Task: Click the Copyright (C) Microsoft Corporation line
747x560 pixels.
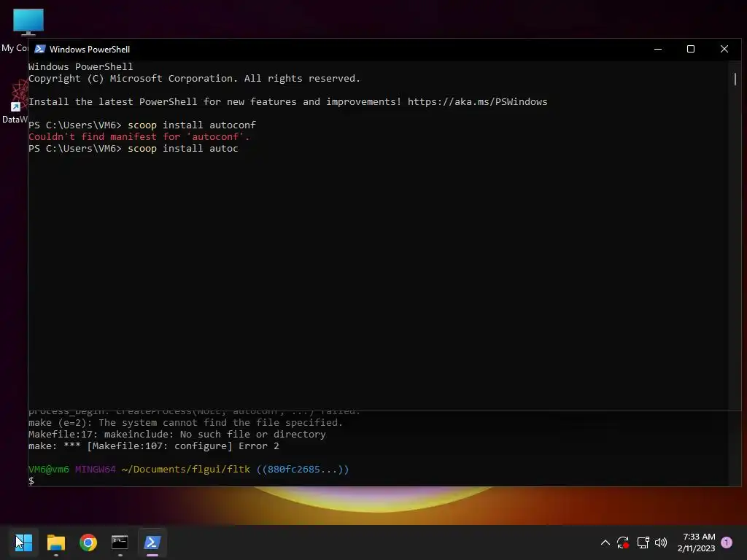Action: tap(194, 79)
